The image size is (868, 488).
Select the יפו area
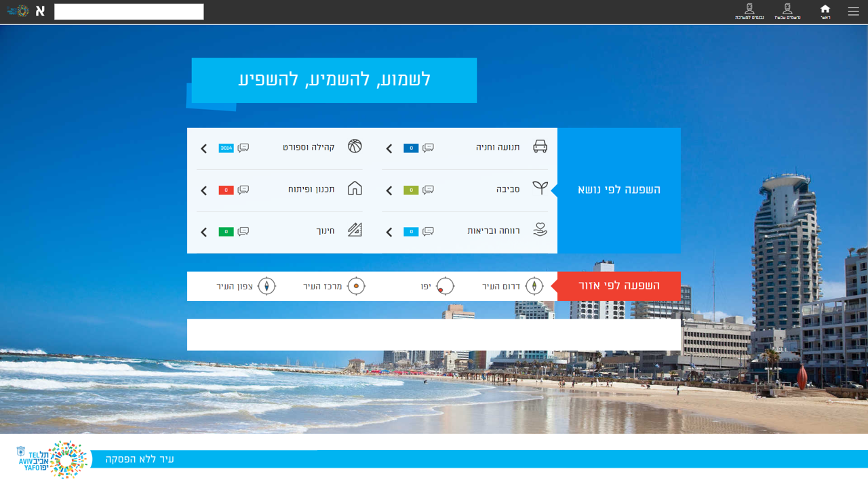click(426, 287)
